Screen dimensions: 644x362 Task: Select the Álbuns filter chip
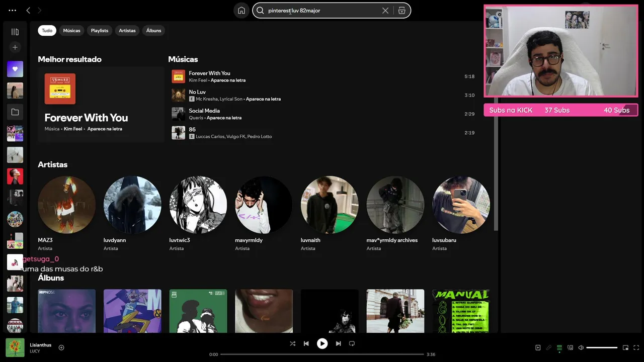point(153,30)
